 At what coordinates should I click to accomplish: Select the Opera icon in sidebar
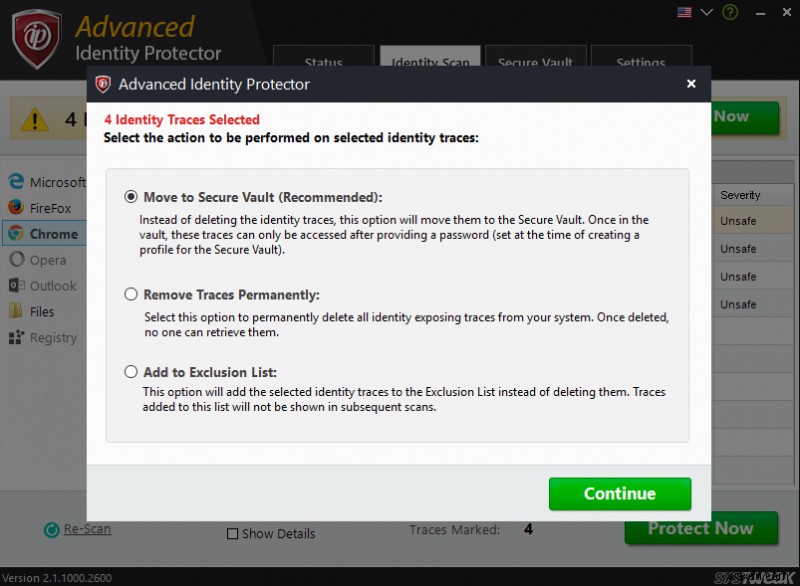[x=16, y=260]
